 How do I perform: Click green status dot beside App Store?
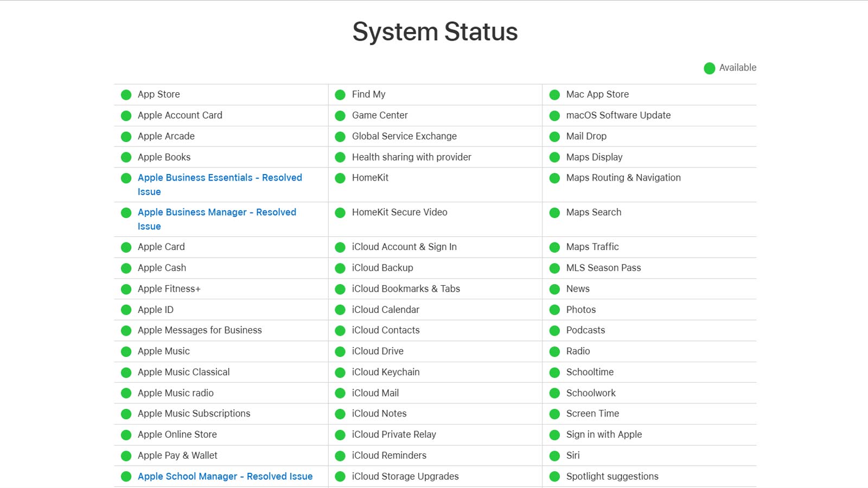pos(126,95)
